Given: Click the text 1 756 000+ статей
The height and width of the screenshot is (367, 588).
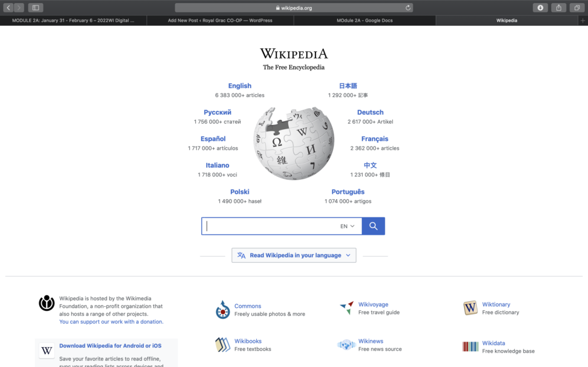Looking at the screenshot, I should [218, 122].
